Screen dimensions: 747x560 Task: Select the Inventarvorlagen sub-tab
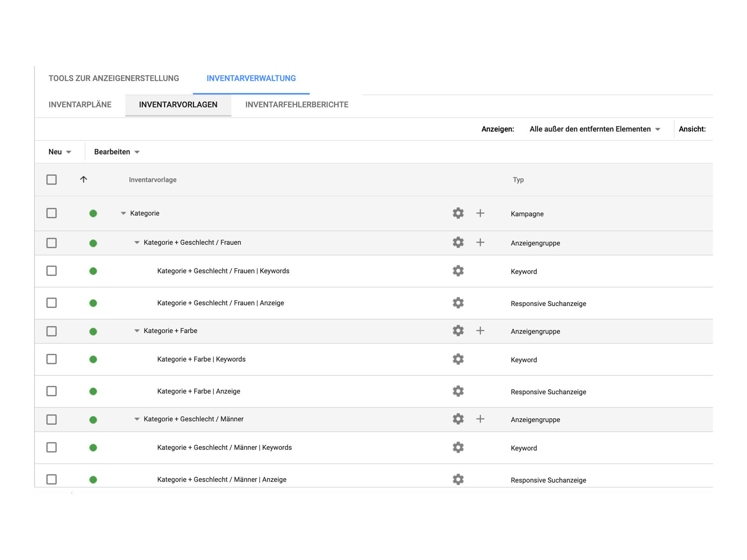(178, 105)
